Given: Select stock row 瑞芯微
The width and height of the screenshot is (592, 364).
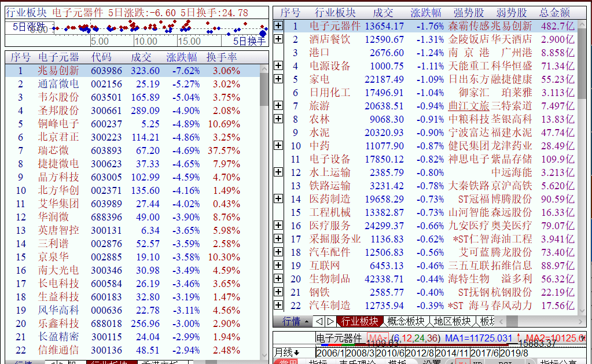Looking at the screenshot, I should (x=133, y=150).
